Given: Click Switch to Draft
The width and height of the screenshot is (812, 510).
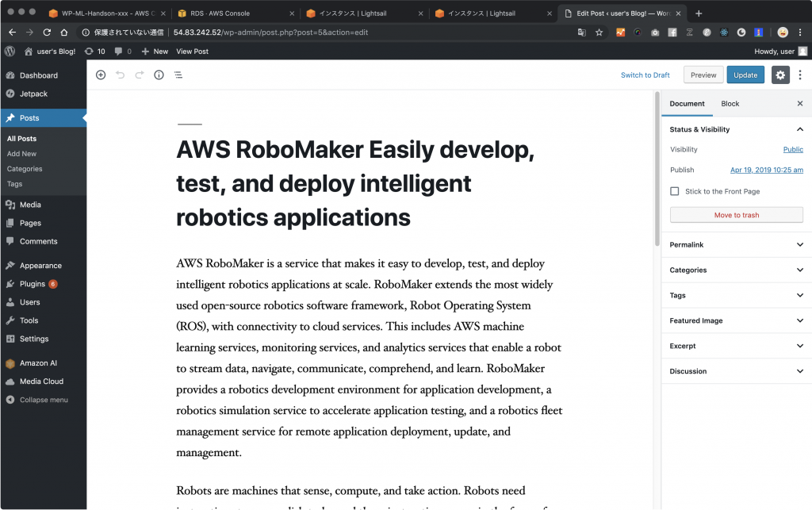Looking at the screenshot, I should pyautogui.click(x=645, y=75).
